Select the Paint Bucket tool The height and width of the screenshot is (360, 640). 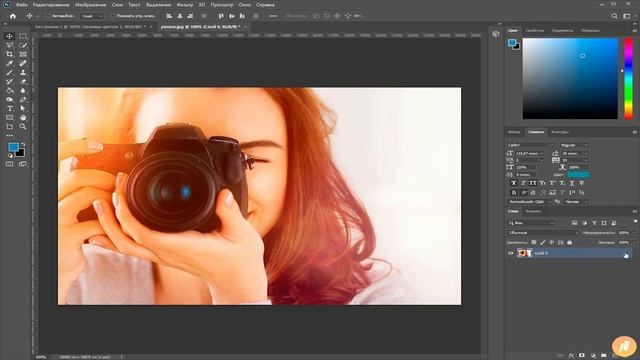coord(9,90)
